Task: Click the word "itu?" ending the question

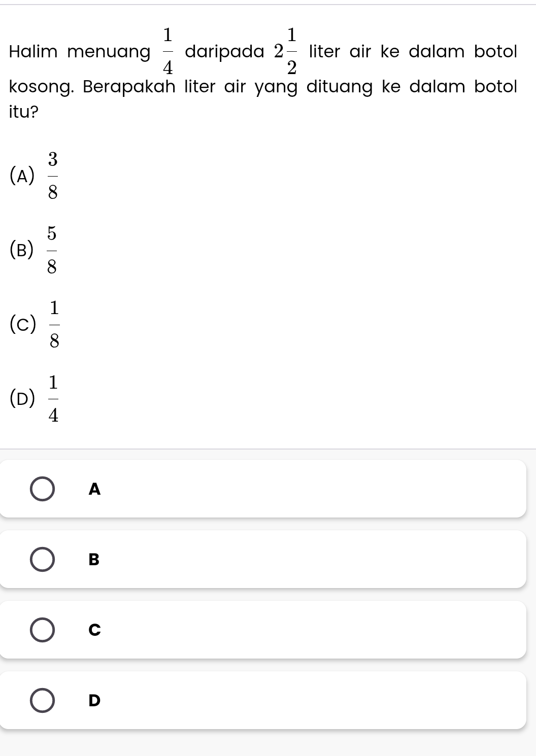Action: 24,112
